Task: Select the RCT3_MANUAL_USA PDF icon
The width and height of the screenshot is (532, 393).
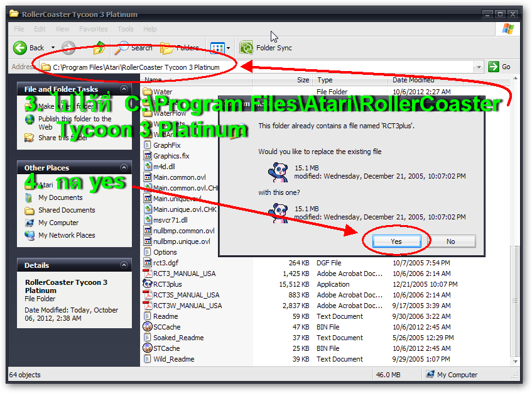Action: pyautogui.click(x=147, y=274)
